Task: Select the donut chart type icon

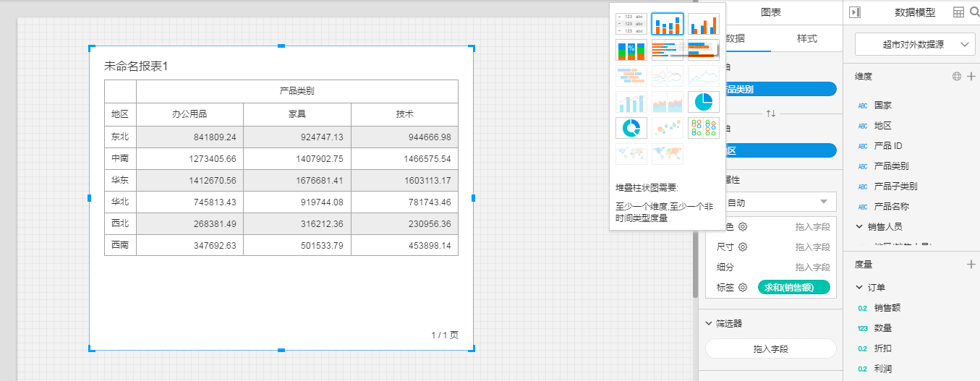Action: pos(631,128)
